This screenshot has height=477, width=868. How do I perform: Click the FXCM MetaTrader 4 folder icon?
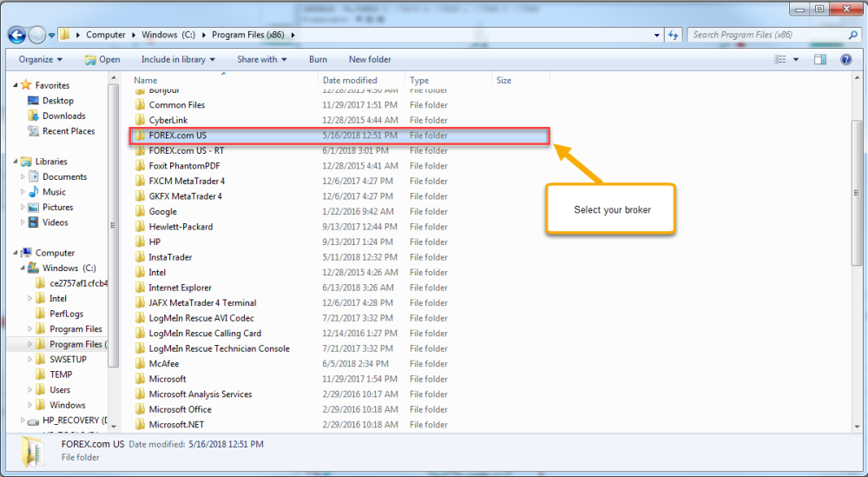click(140, 182)
